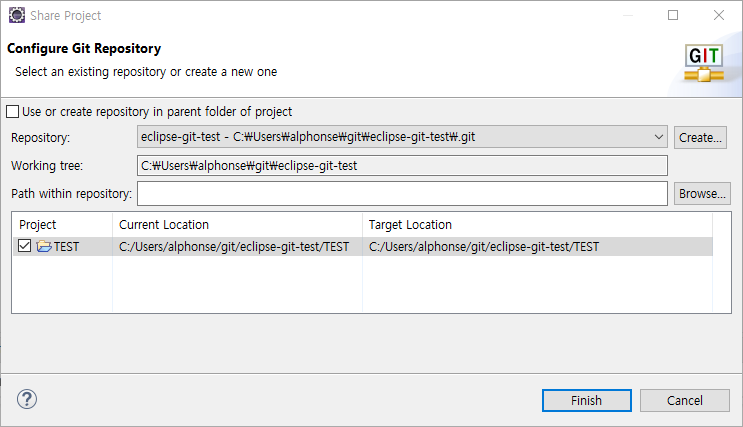Select the TEST project row name
This screenshot has width=743, height=427.
66,246
